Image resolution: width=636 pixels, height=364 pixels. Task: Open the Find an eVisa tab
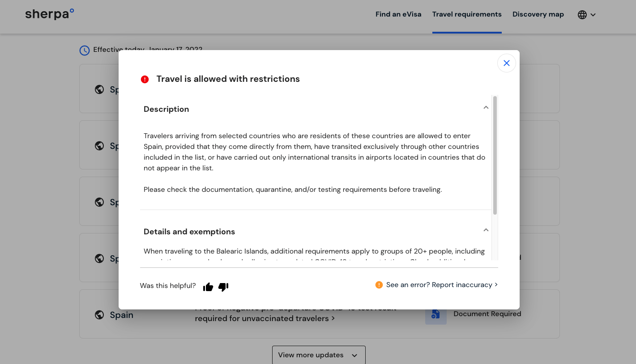(x=398, y=14)
